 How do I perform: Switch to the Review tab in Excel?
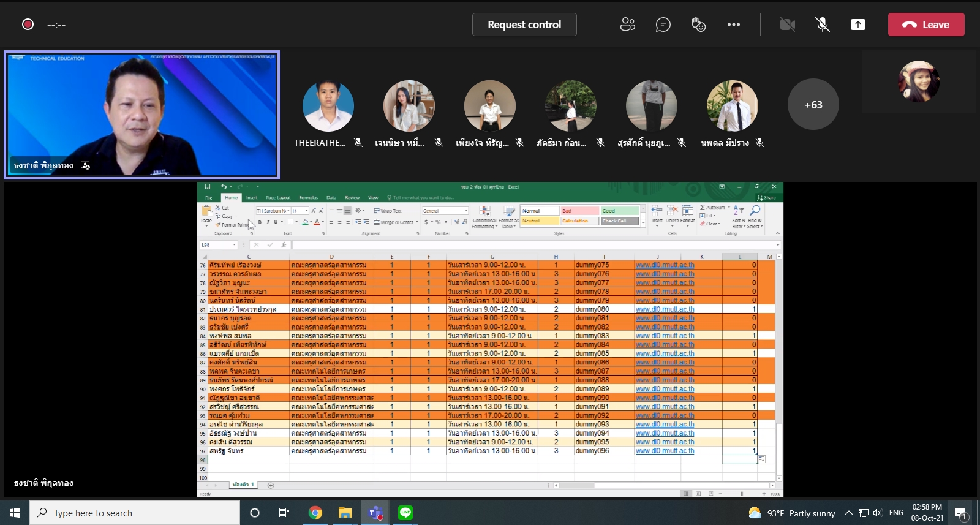click(x=352, y=198)
